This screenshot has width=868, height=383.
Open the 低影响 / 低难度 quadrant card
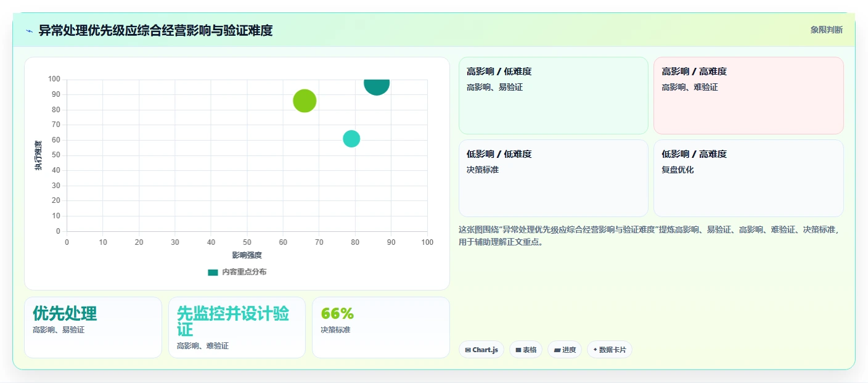pos(553,178)
